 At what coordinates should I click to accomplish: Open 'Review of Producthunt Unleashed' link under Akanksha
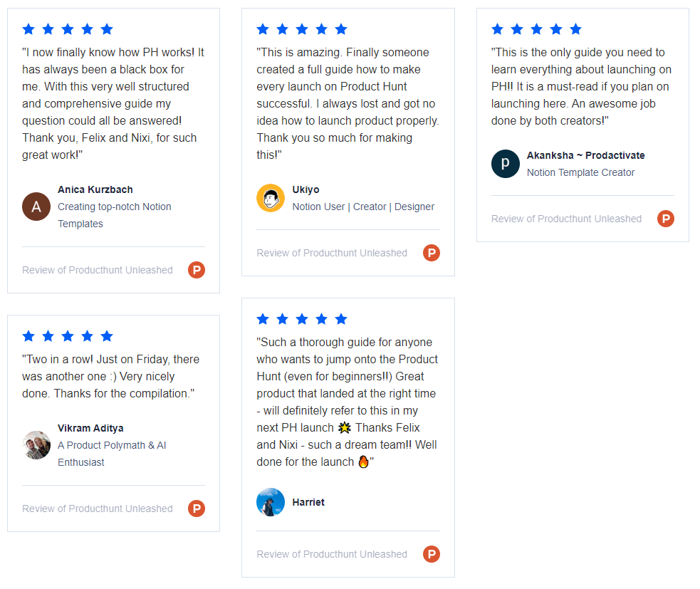[566, 219]
